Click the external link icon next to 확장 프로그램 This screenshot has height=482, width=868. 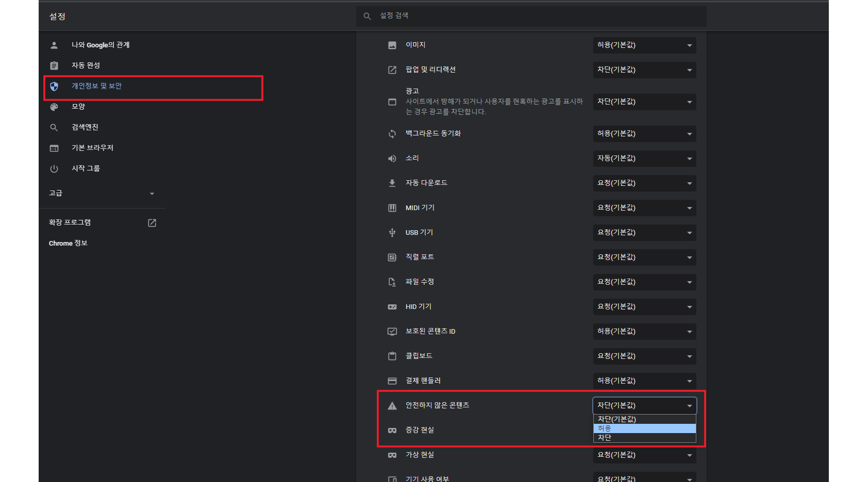[152, 223]
